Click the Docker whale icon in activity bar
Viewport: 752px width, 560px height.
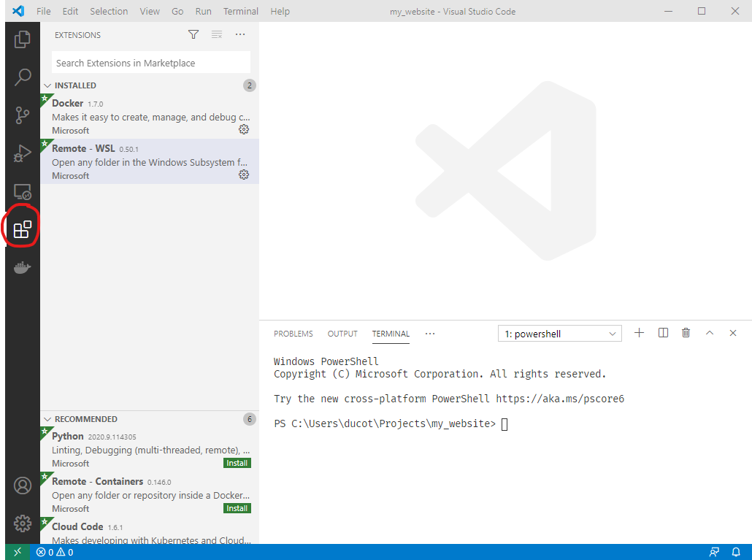coord(23,268)
